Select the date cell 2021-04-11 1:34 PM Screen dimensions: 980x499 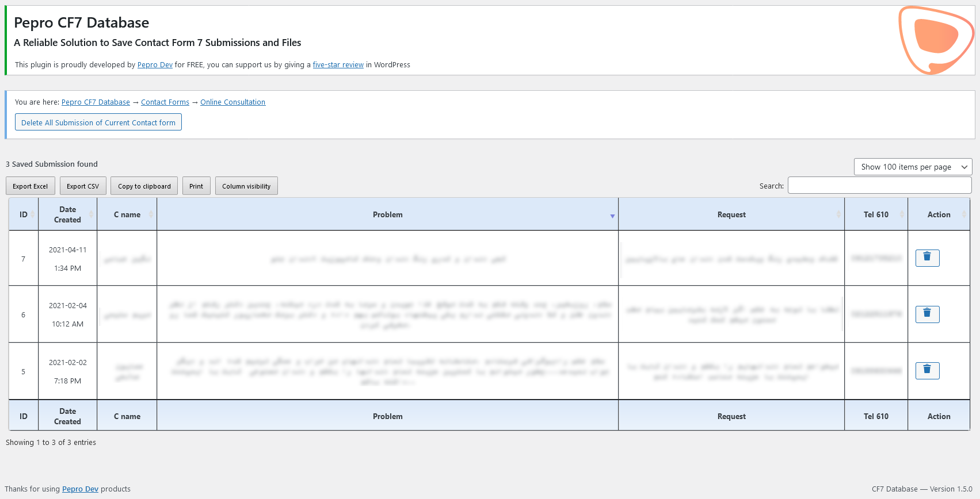click(68, 259)
